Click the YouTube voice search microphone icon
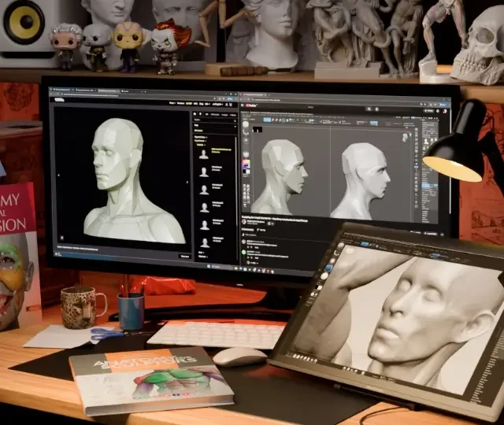Image resolution: width=504 pixels, height=425 pixels. tap(376, 109)
